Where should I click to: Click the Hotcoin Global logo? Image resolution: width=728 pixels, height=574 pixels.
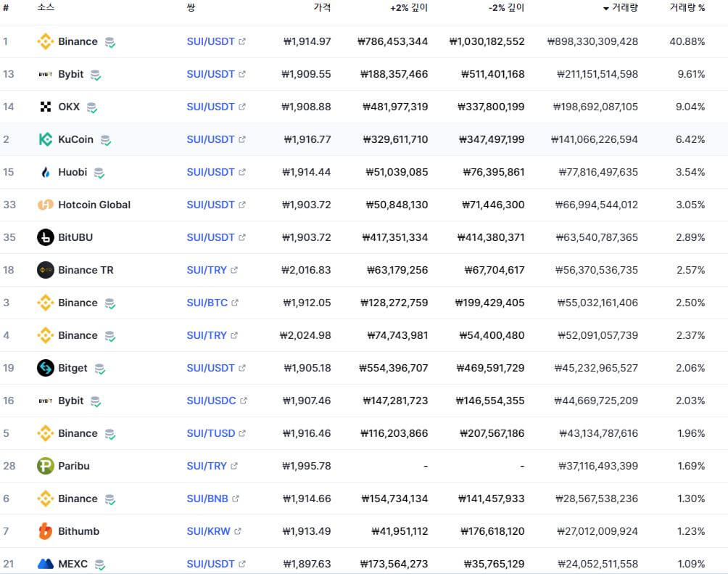(46, 205)
